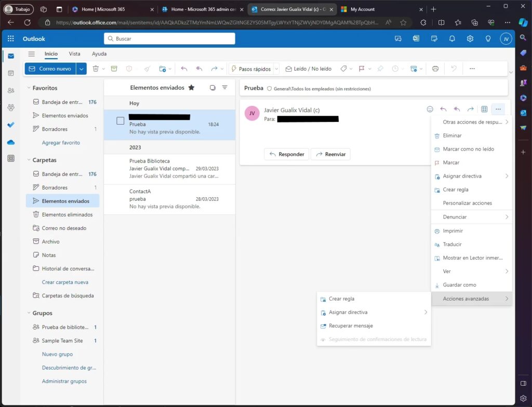
Task: Click the Print icon in the toolbar
Action: (x=435, y=69)
